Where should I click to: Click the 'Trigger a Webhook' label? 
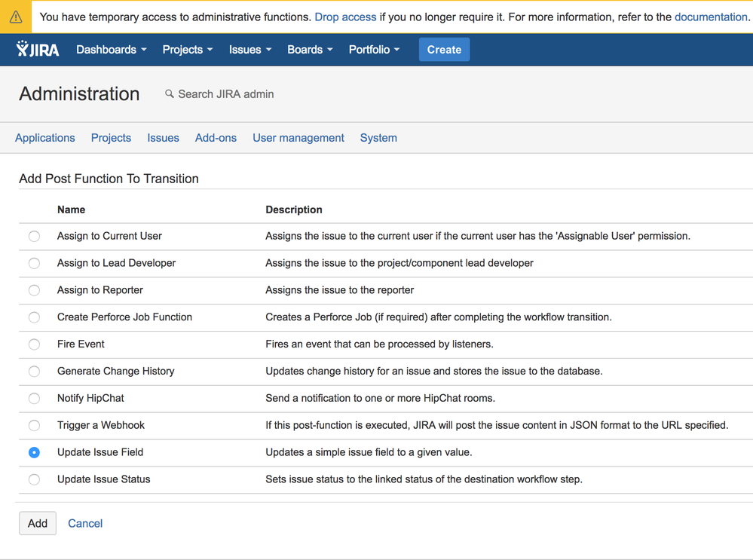(101, 425)
